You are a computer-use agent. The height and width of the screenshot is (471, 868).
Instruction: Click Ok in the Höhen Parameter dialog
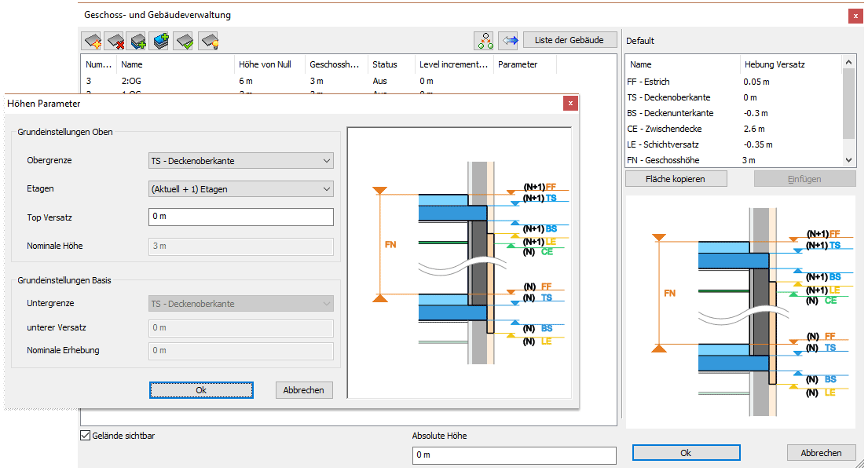(201, 390)
